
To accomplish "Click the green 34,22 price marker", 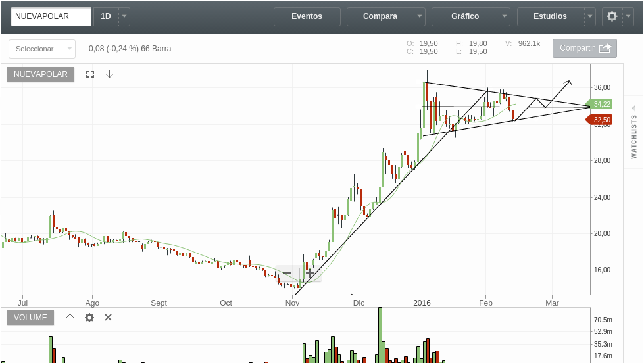I will click(600, 104).
